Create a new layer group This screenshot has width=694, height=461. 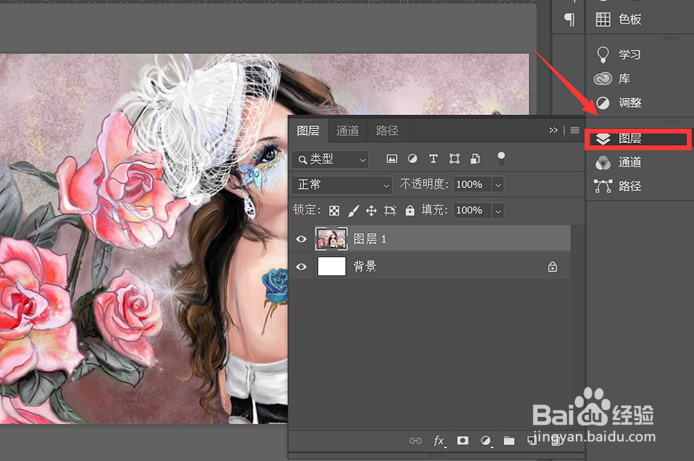pyautogui.click(x=509, y=440)
